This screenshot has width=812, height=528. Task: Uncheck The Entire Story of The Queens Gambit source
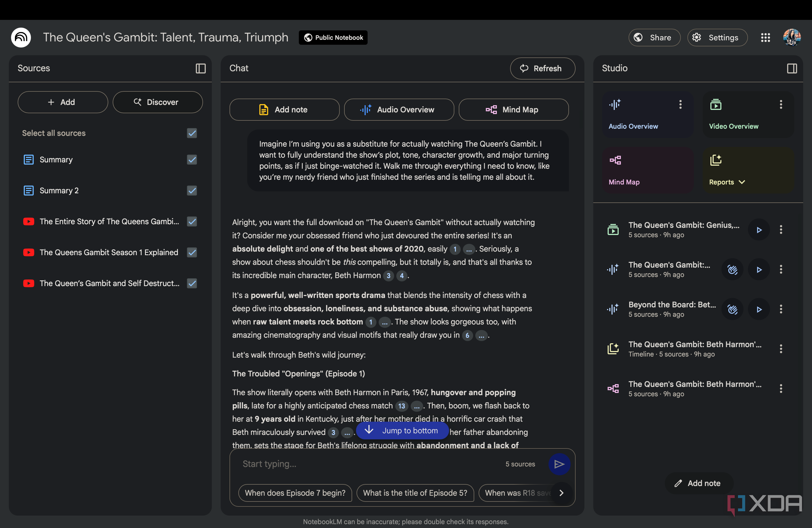[x=192, y=221]
